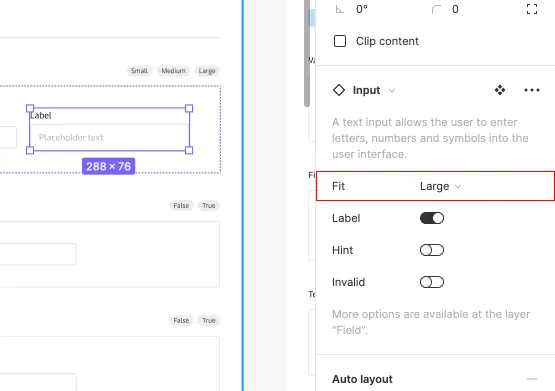Enable the Clip content checkbox
The image size is (555, 391).
[340, 41]
